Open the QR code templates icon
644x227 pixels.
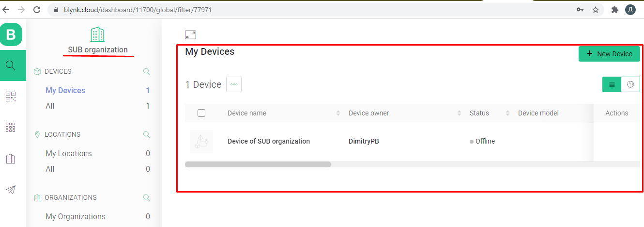11,97
